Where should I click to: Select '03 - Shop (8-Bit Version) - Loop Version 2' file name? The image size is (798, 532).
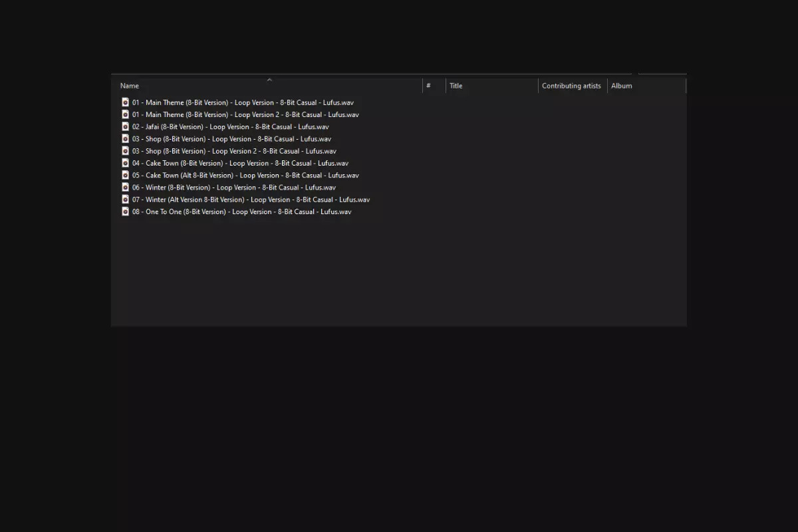234,151
